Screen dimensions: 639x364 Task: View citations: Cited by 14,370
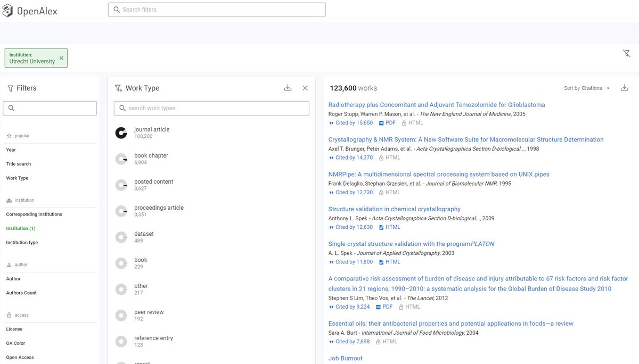pos(351,158)
